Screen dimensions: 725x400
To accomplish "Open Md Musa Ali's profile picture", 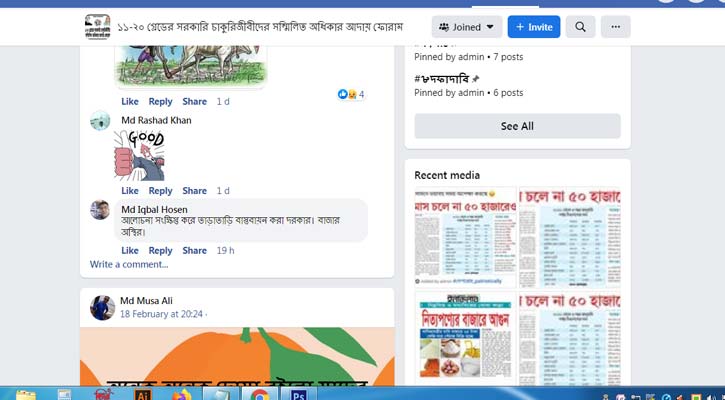I will point(102,308).
